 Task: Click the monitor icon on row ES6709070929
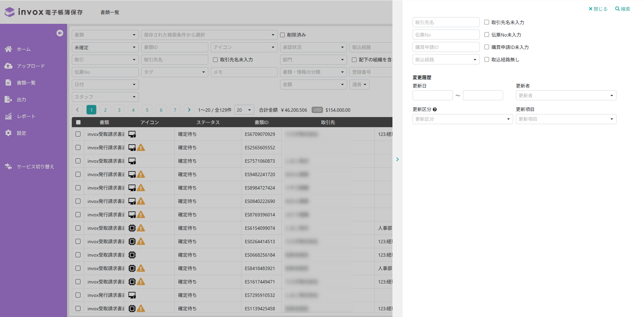(x=132, y=134)
